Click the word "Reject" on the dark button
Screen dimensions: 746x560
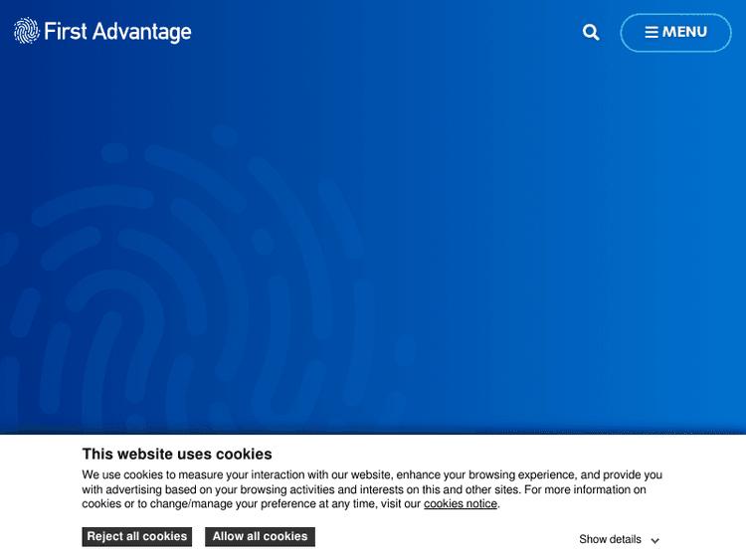coord(107,537)
